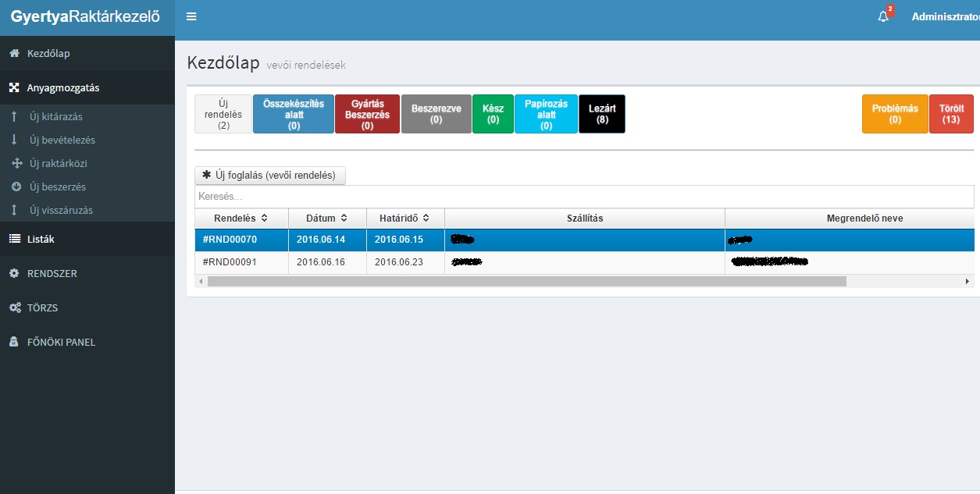
Task: Click the Új bevételezés down-arrow icon
Action: (14, 140)
